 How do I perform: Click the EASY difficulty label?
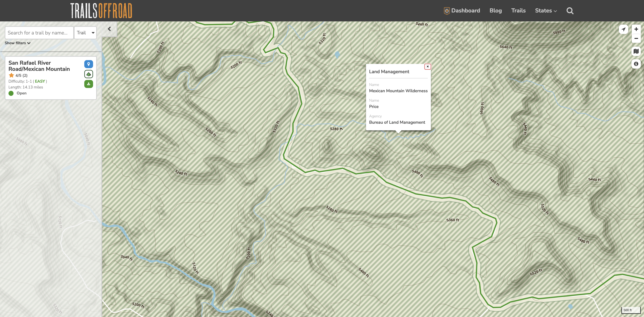[x=40, y=81]
